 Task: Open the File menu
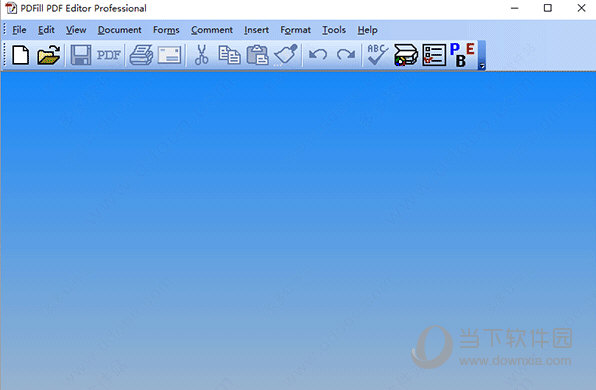(19, 30)
